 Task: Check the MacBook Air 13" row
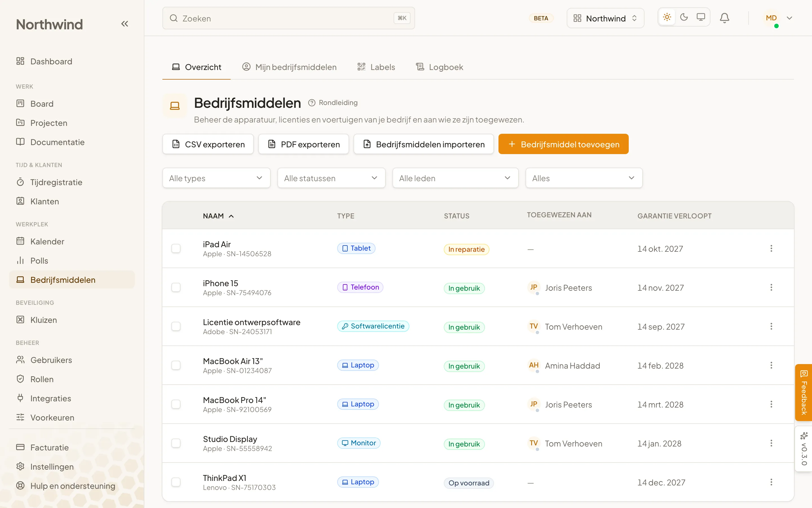point(176,365)
